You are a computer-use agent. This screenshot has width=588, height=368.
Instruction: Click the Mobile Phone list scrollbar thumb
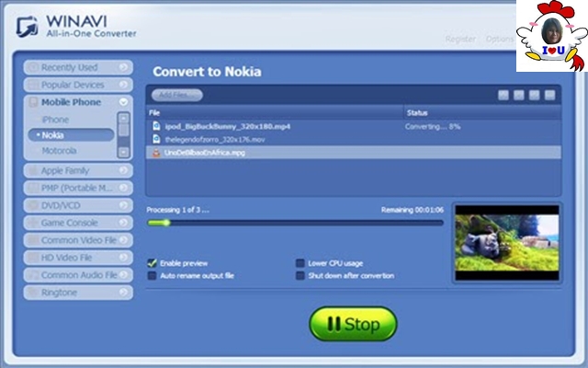coord(123,130)
